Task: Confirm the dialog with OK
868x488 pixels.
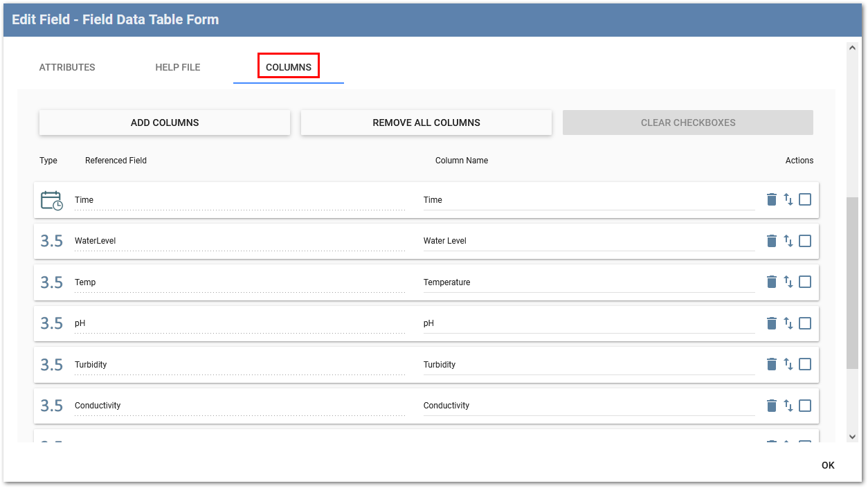Action: click(828, 465)
